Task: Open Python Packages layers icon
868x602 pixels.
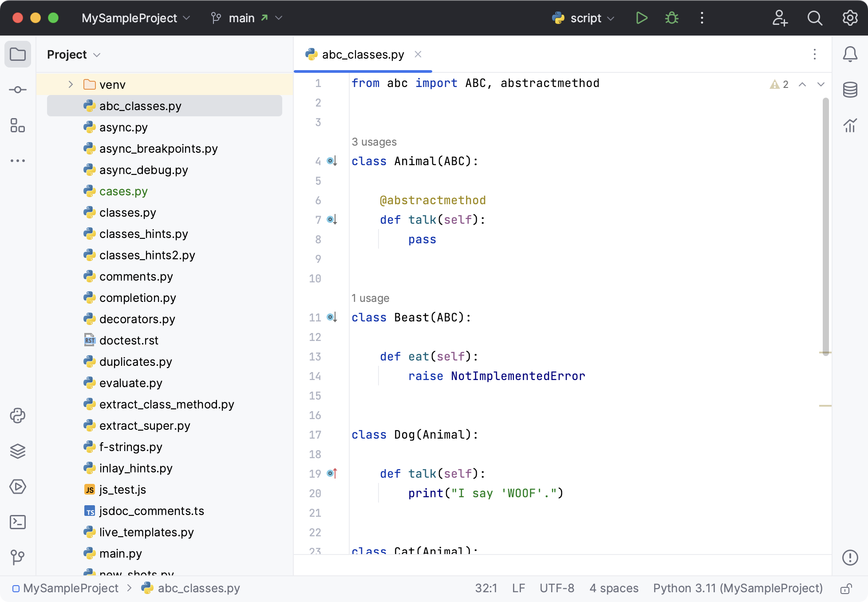Action: (18, 451)
